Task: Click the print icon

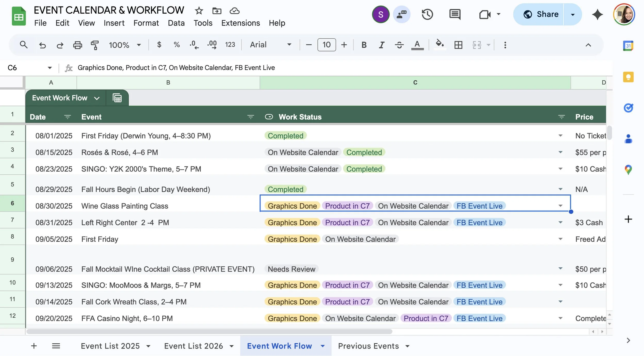Action: tap(77, 45)
